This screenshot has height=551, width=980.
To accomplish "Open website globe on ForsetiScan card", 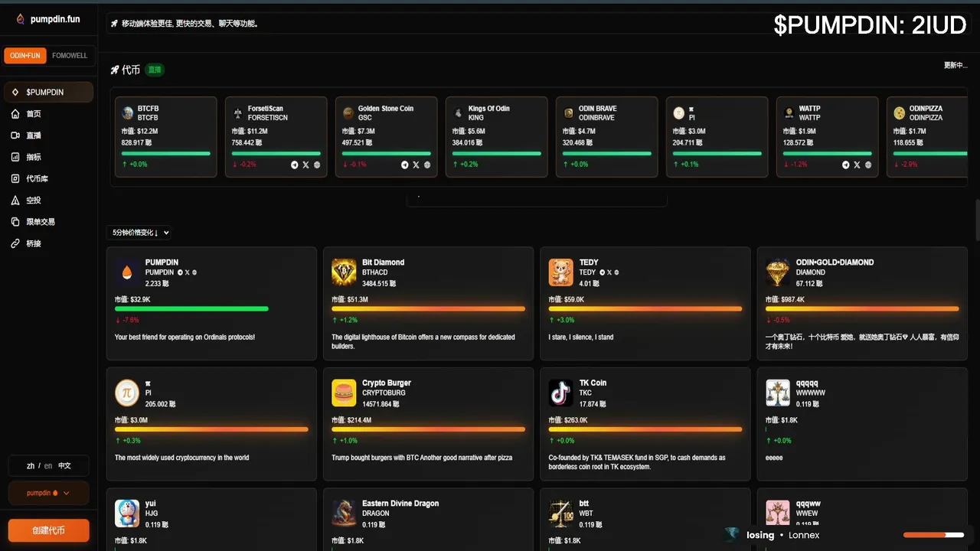I will 317,165.
